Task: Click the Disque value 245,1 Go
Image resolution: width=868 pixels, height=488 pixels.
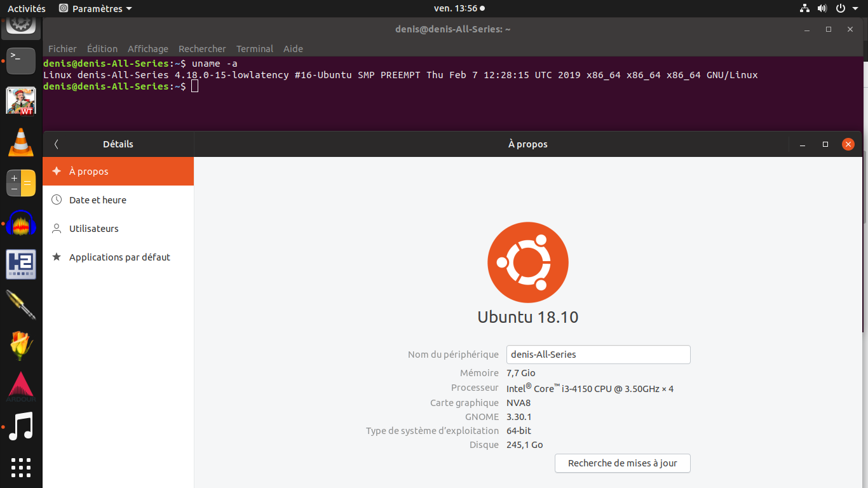Action: click(x=525, y=445)
